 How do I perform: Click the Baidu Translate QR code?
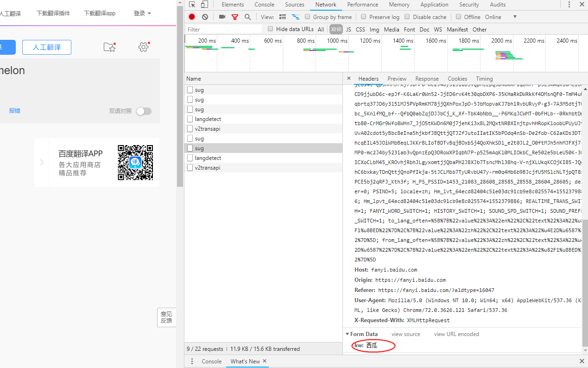coord(135,162)
